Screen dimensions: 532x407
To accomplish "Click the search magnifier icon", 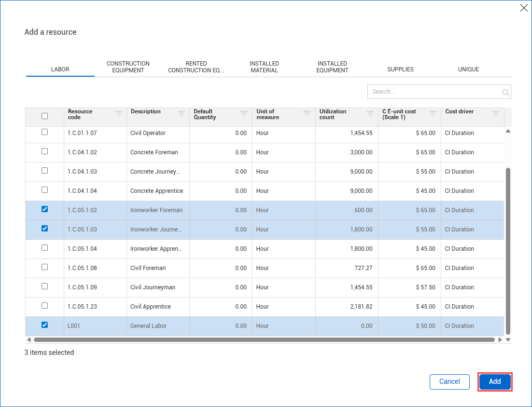I will pyautogui.click(x=505, y=92).
